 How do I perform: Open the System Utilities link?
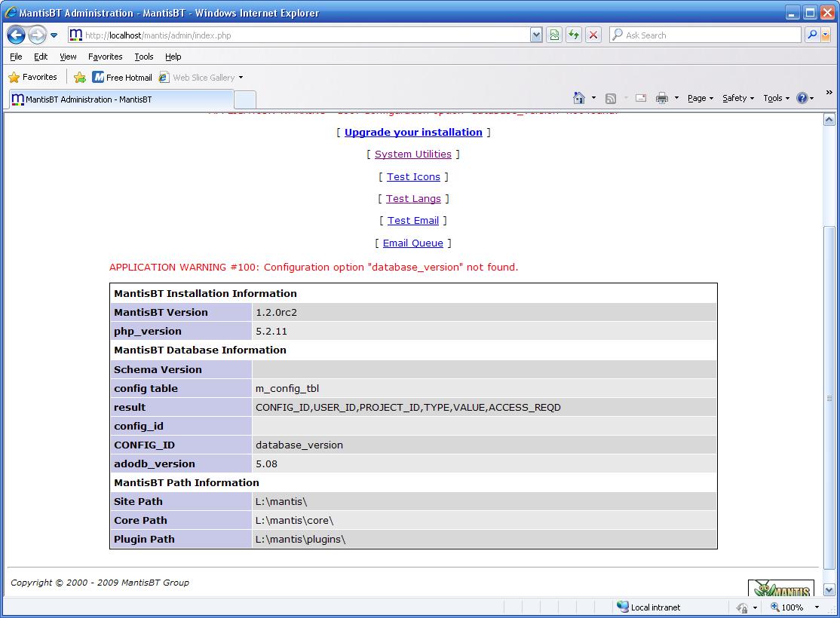[x=413, y=154]
